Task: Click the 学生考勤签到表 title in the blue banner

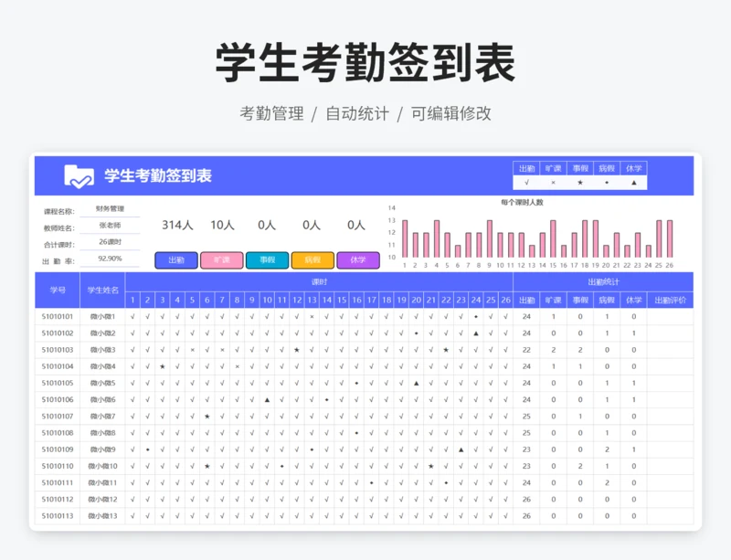Action: (x=158, y=175)
